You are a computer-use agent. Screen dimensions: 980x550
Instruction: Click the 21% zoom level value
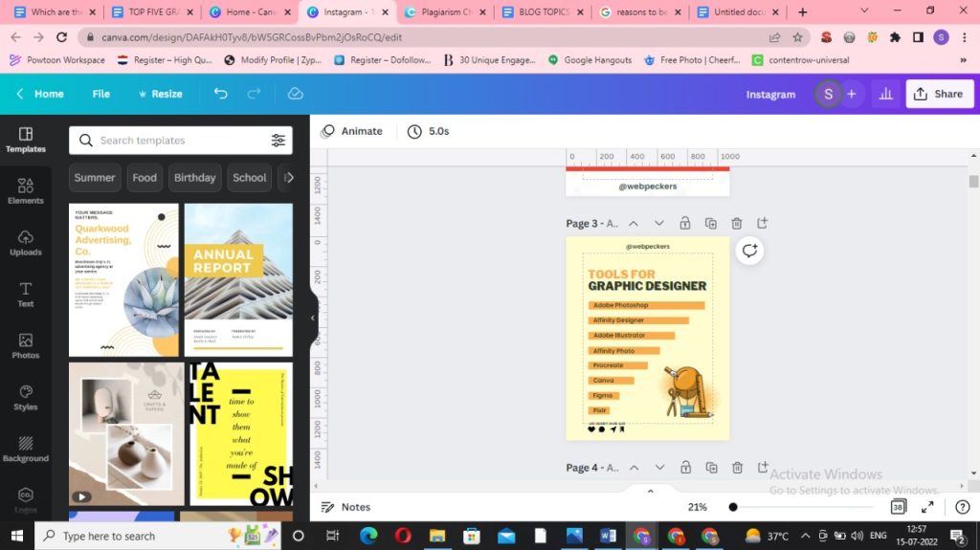click(x=698, y=507)
